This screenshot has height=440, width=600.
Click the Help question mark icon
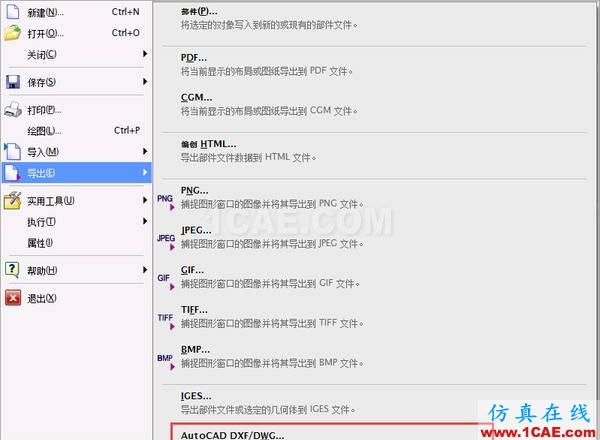(12, 270)
